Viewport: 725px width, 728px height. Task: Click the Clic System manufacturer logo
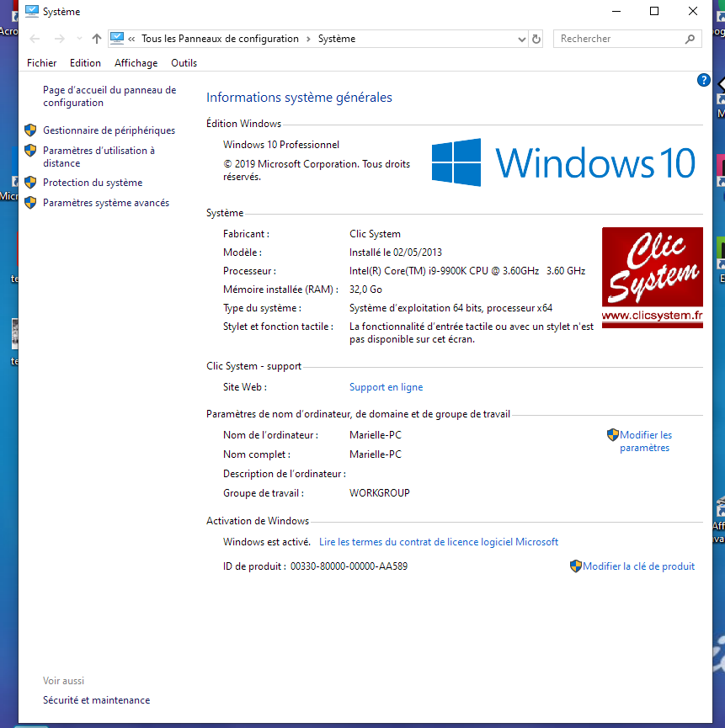(x=653, y=278)
